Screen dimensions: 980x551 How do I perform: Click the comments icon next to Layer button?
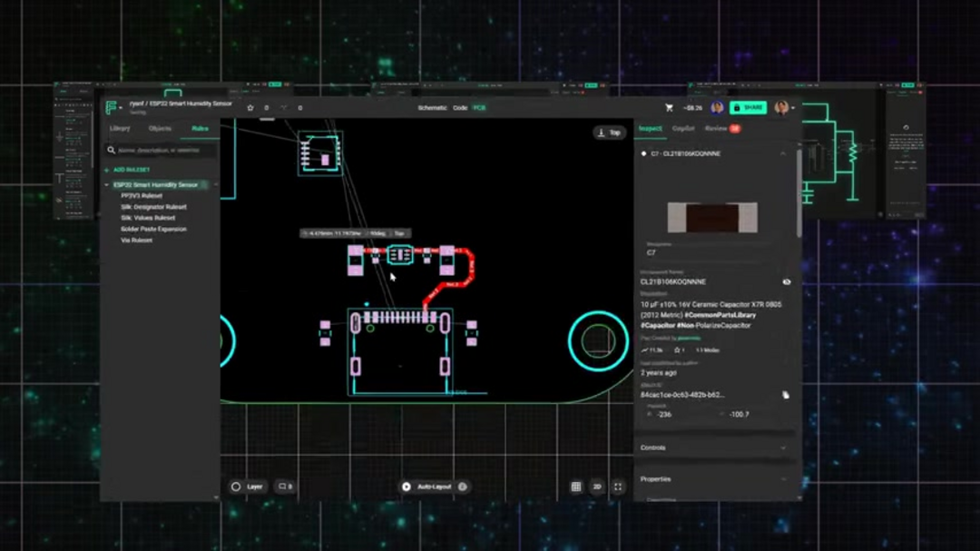pyautogui.click(x=282, y=487)
